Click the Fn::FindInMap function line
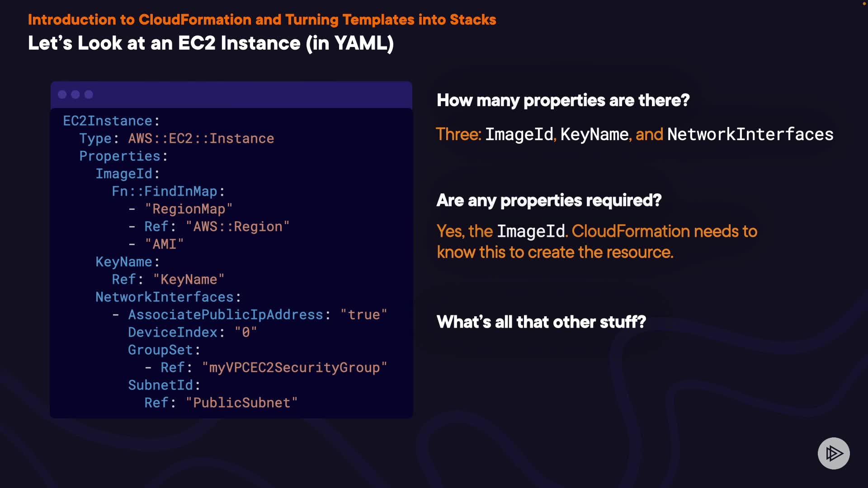Viewport: 868px width, 488px height. coord(168,192)
